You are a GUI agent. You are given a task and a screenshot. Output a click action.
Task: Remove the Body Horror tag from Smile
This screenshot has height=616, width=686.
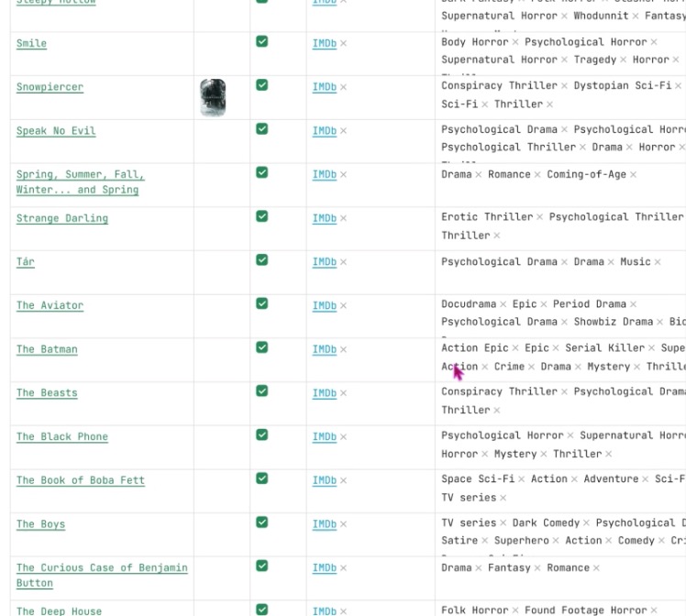[x=515, y=42]
